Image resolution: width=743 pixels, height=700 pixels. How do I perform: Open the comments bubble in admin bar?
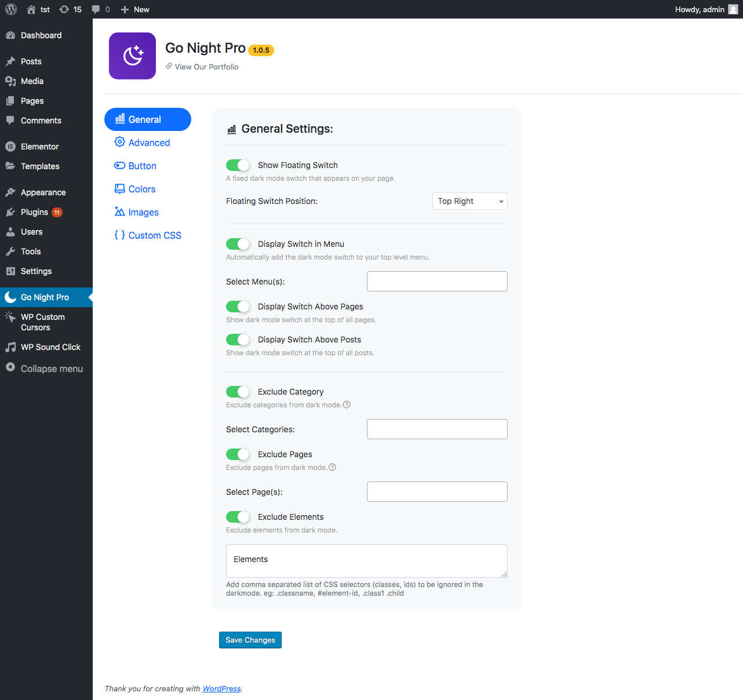[96, 9]
